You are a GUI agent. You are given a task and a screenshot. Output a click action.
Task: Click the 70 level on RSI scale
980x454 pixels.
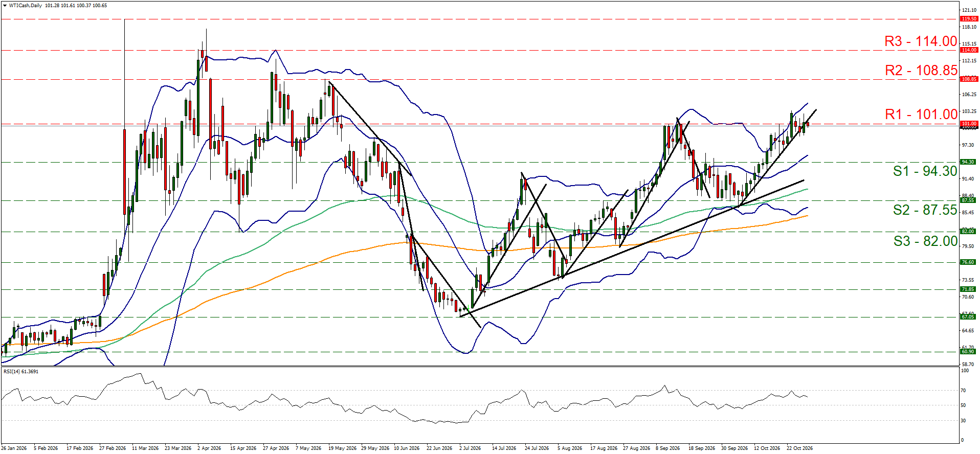pyautogui.click(x=963, y=391)
